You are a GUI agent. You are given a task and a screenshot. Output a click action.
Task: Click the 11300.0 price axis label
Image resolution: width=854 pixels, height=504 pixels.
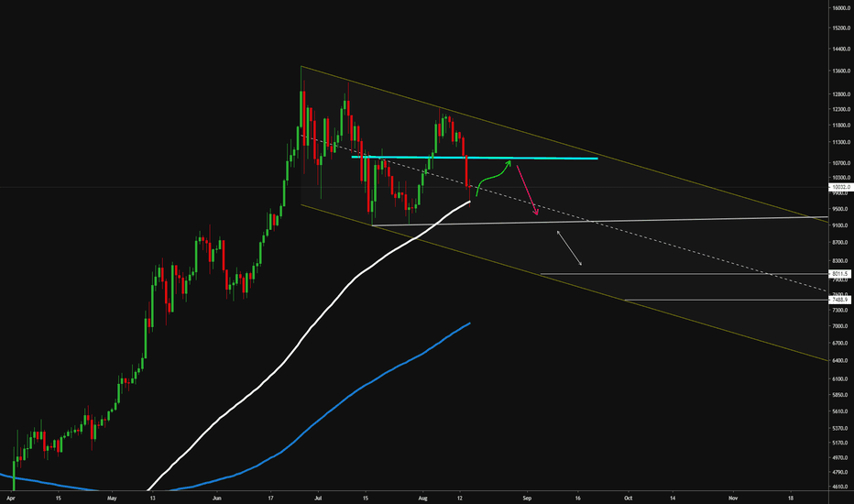pos(842,142)
